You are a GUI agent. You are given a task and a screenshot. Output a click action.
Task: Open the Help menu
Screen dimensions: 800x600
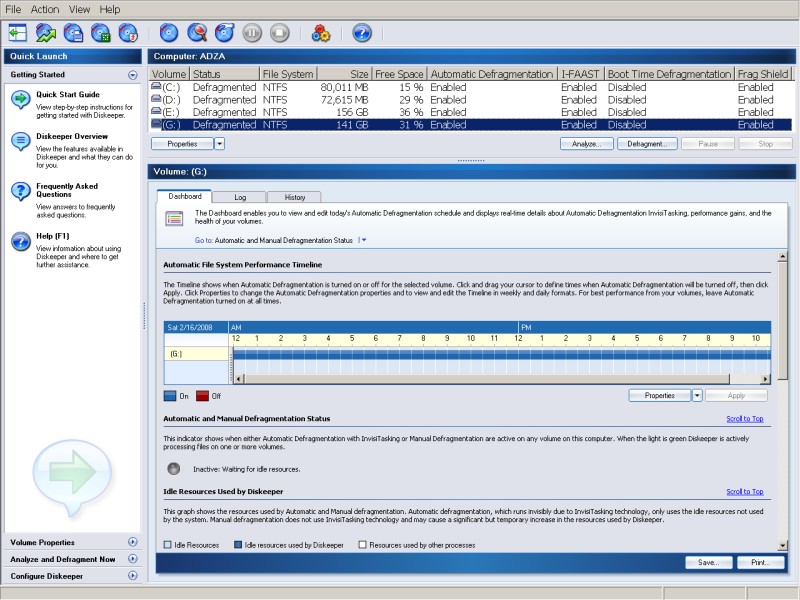pyautogui.click(x=110, y=9)
